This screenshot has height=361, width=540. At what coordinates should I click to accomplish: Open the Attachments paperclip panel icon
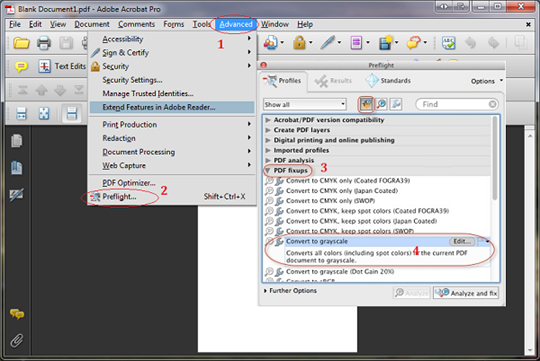(17, 340)
